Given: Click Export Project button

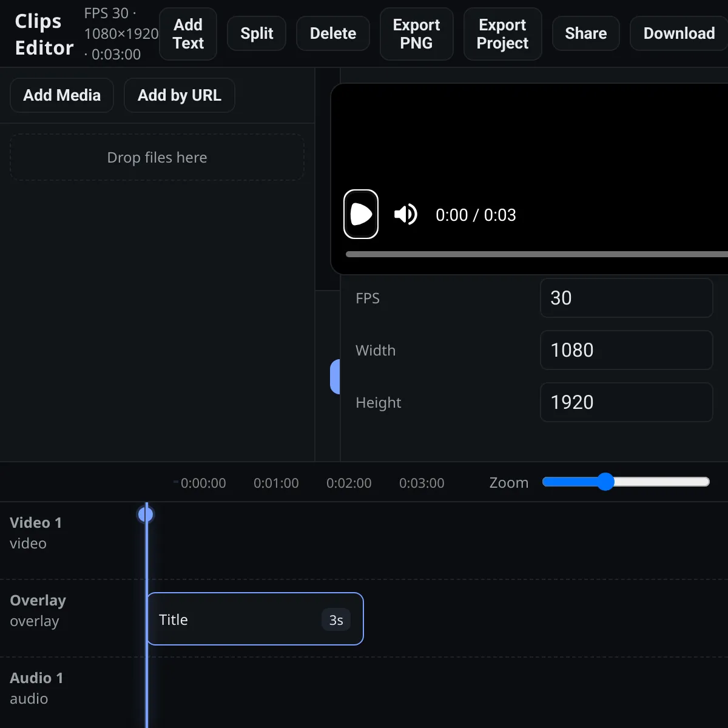Looking at the screenshot, I should [503, 34].
